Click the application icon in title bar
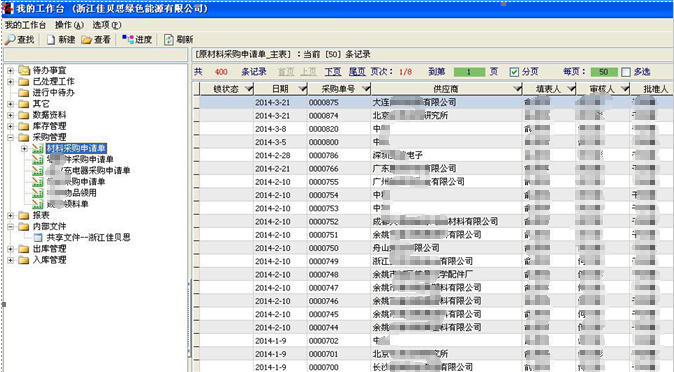The height and width of the screenshot is (372, 674). [x=7, y=8]
